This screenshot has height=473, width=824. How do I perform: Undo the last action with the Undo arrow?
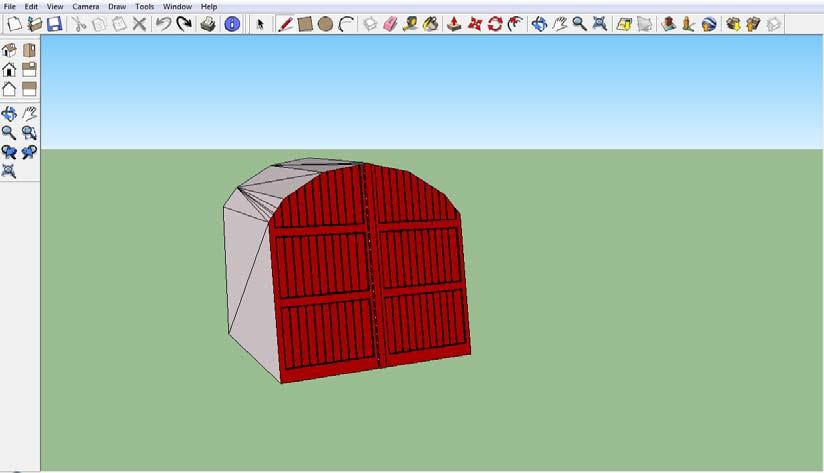coord(163,24)
